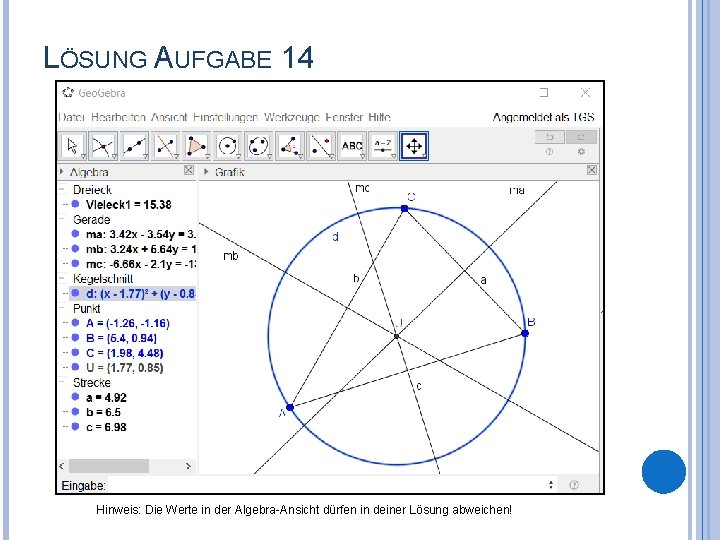Open the Ansicht menu
The width and height of the screenshot is (720, 540).
click(x=169, y=118)
